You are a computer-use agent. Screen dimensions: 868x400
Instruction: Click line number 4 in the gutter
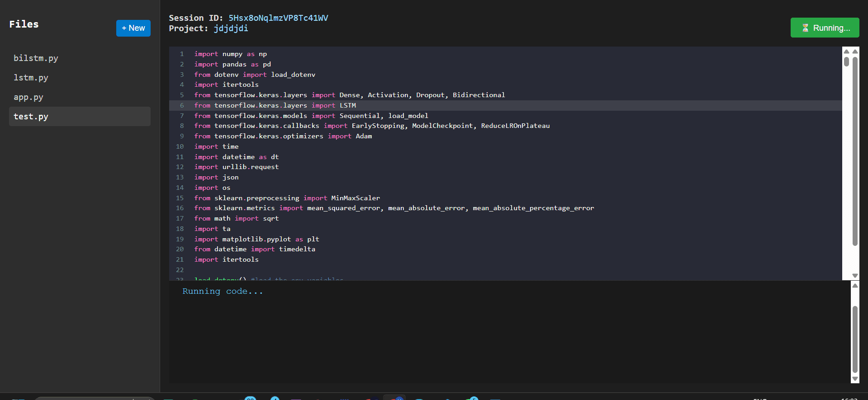click(x=182, y=85)
